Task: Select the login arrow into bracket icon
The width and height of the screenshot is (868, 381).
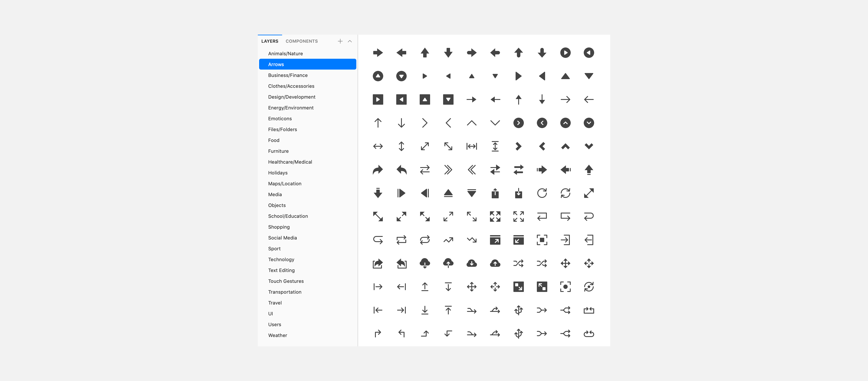Action: (565, 240)
